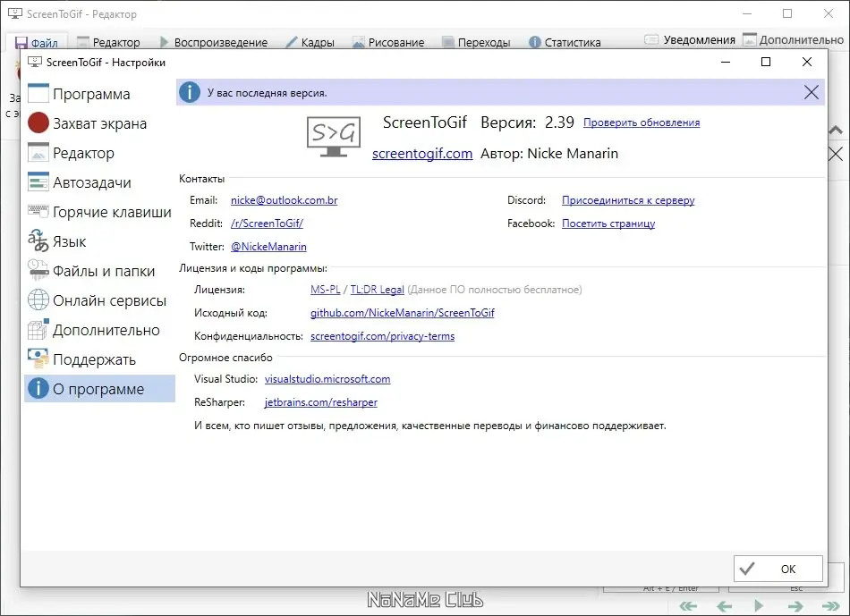Switch to Редактор tab in editor ribbon

tap(108, 42)
